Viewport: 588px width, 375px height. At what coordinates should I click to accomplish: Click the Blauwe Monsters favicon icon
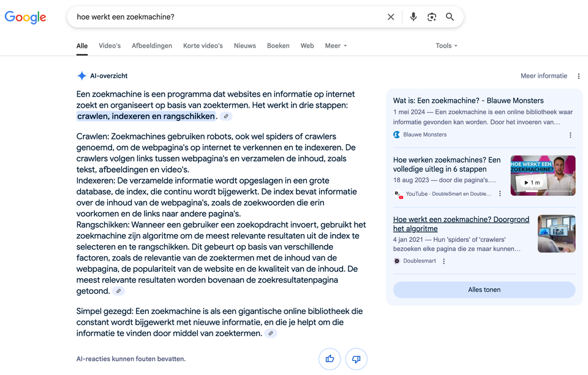point(396,135)
